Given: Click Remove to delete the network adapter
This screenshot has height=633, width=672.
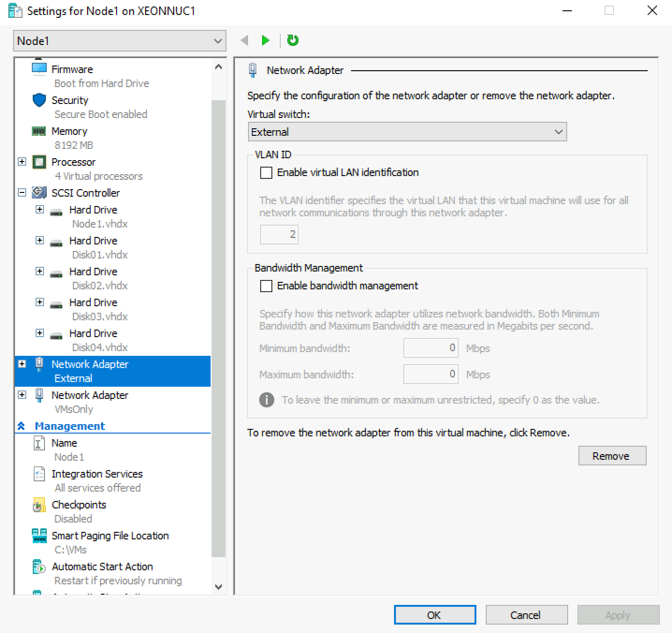Looking at the screenshot, I should click(612, 456).
